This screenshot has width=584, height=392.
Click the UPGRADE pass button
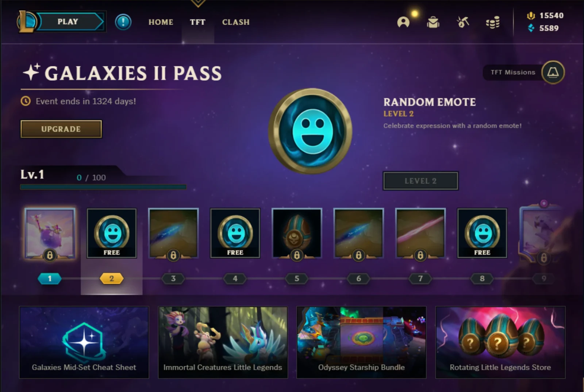pos(61,129)
